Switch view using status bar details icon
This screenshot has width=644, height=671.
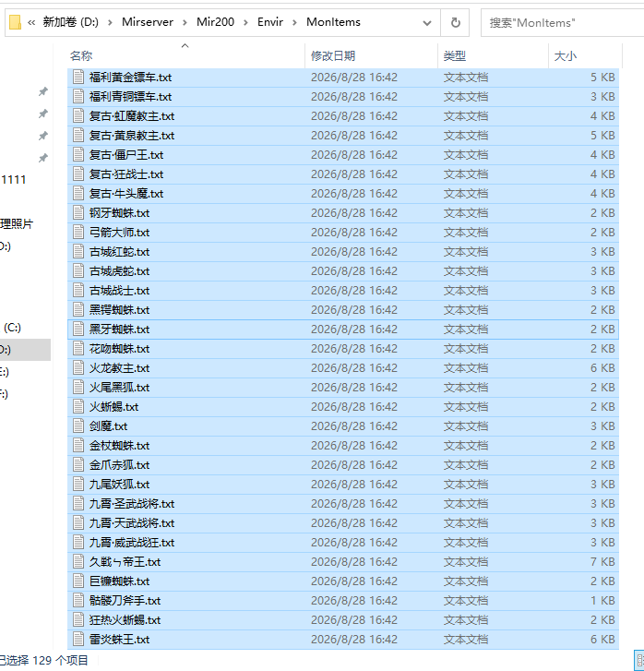[639, 659]
